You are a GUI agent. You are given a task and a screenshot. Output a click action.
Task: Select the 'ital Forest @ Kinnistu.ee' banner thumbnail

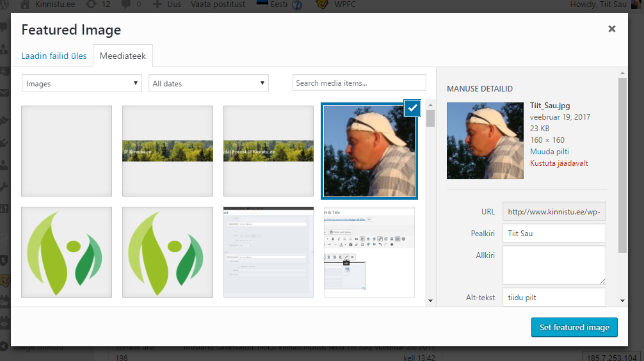(x=269, y=151)
